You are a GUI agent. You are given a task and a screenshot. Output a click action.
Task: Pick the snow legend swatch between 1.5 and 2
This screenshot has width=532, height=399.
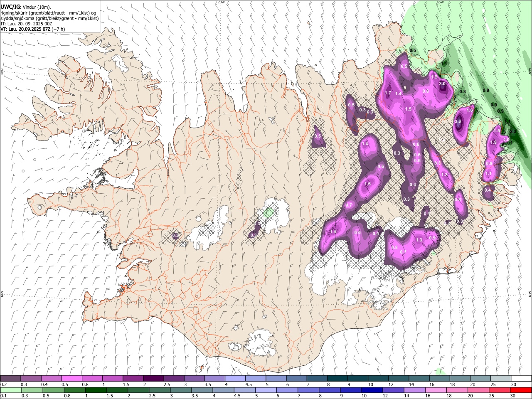(x=133, y=378)
